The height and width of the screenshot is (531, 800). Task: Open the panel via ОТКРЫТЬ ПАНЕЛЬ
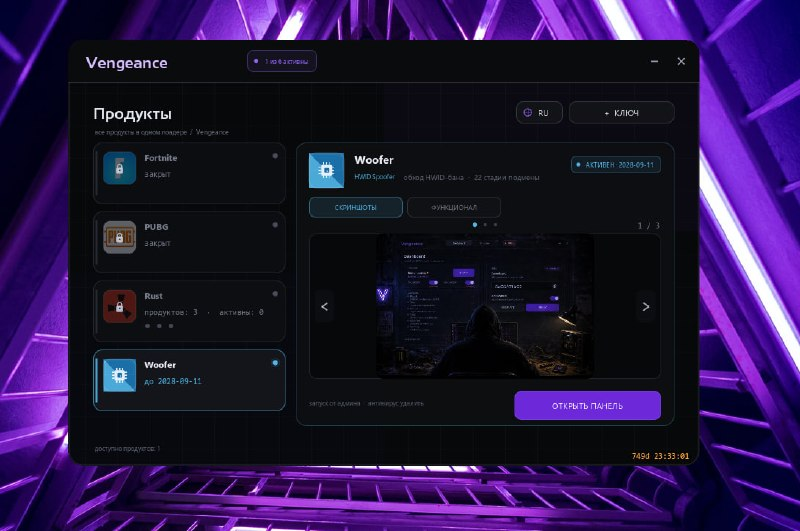[x=587, y=406]
